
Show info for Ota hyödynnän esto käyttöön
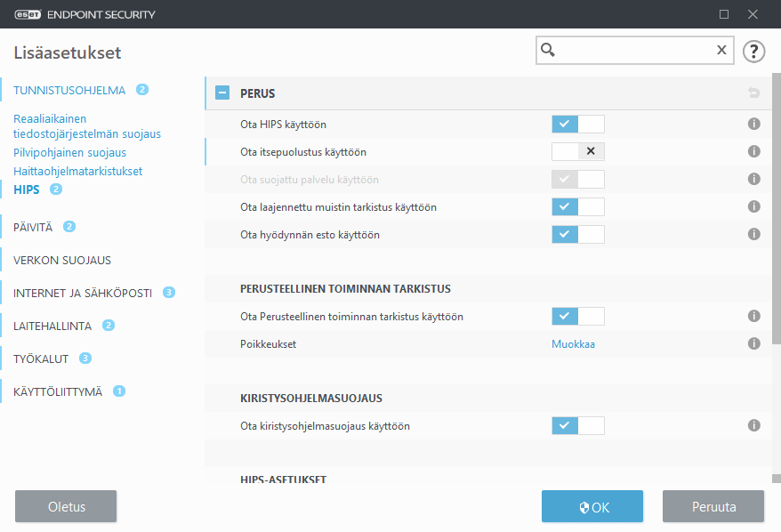pyautogui.click(x=754, y=234)
